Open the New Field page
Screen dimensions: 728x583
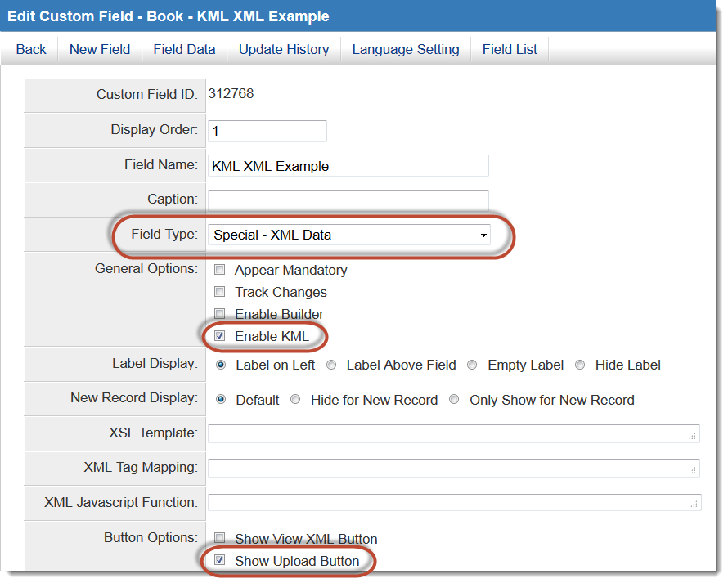click(x=99, y=49)
